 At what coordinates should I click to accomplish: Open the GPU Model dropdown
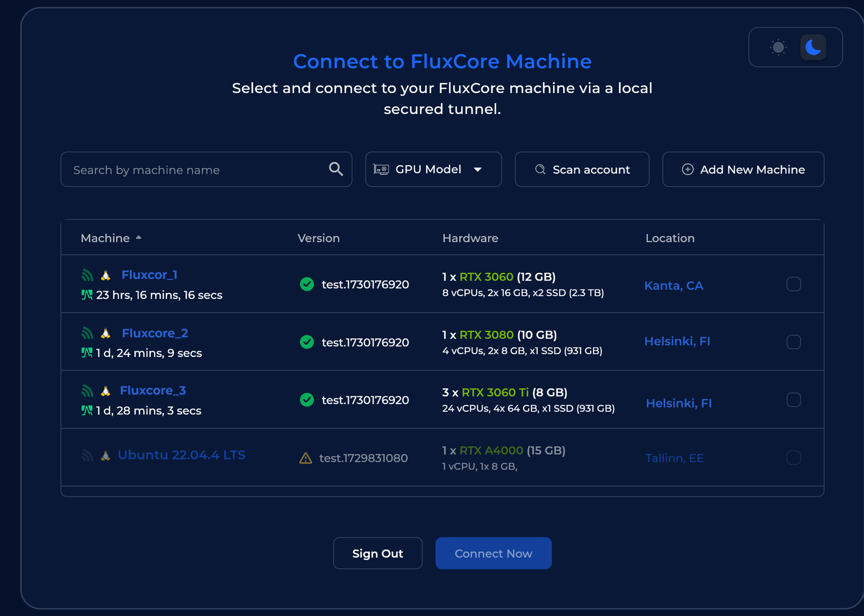coord(433,169)
